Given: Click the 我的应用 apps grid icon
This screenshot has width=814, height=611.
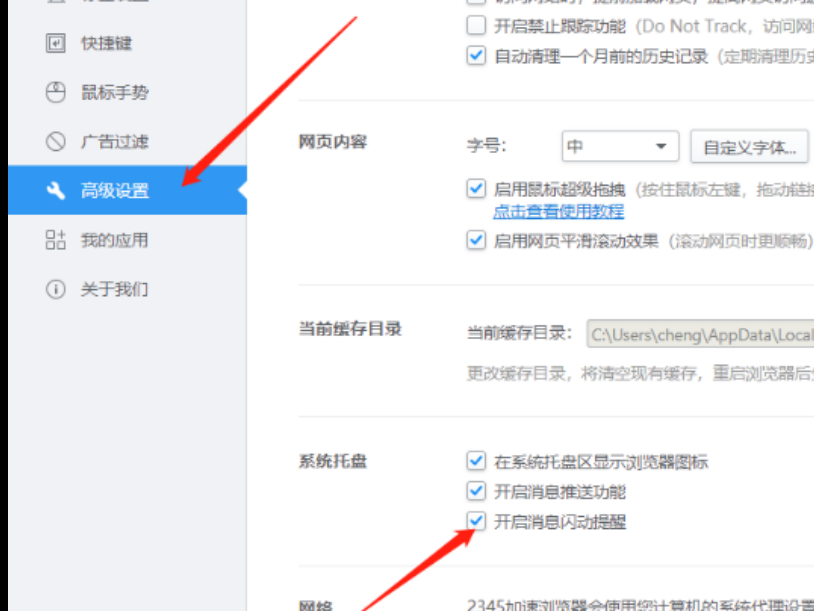Looking at the screenshot, I should (x=56, y=240).
